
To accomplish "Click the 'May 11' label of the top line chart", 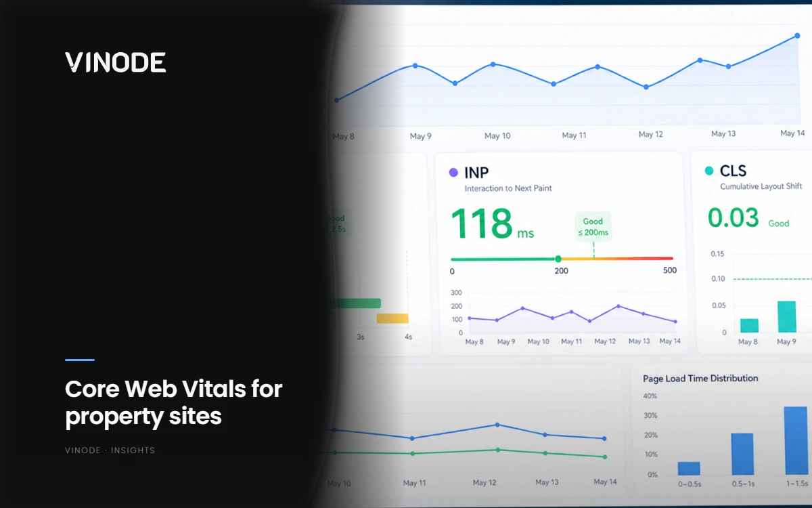I will click(574, 135).
